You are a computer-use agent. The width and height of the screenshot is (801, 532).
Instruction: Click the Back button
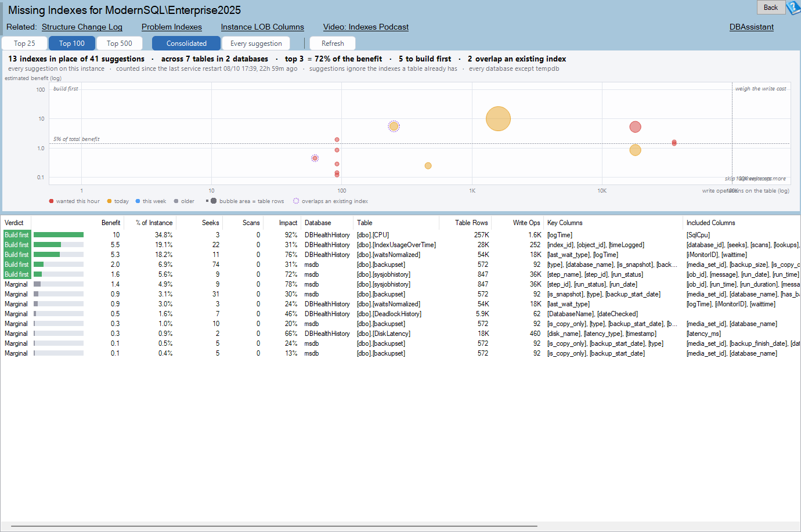(771, 8)
